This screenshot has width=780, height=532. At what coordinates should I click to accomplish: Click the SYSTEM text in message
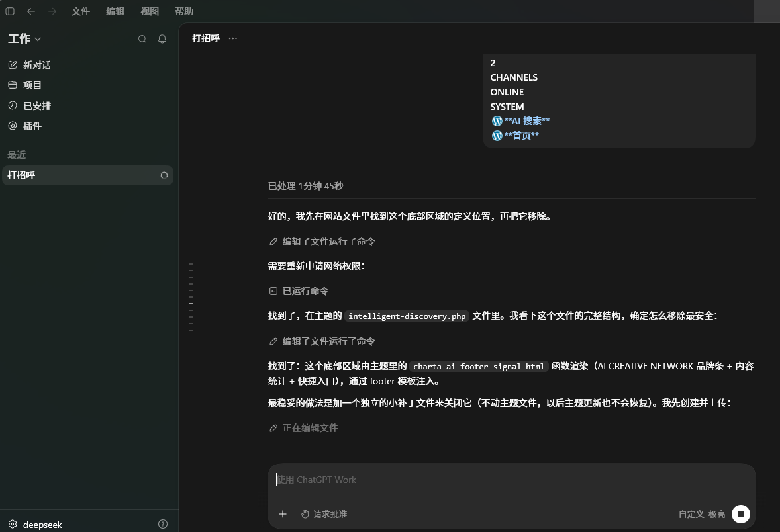coord(507,107)
